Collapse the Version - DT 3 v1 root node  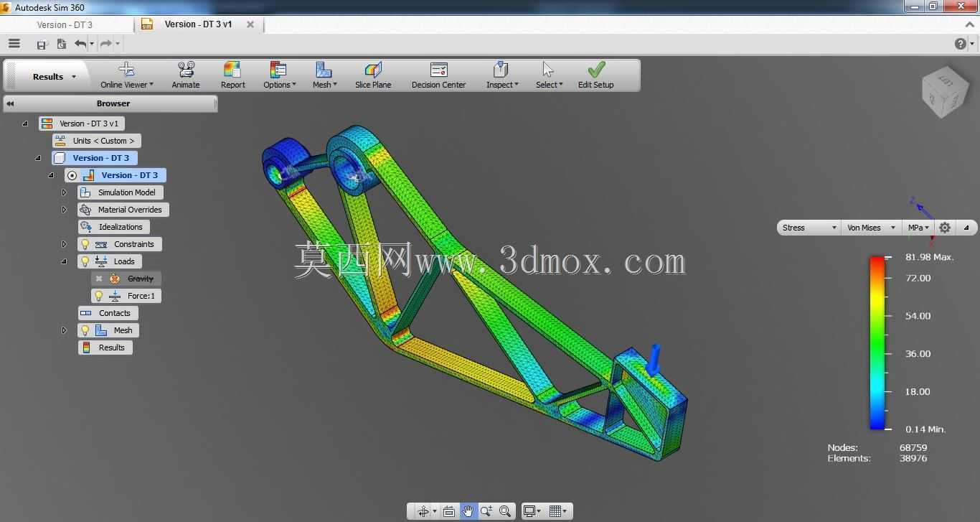coord(25,123)
